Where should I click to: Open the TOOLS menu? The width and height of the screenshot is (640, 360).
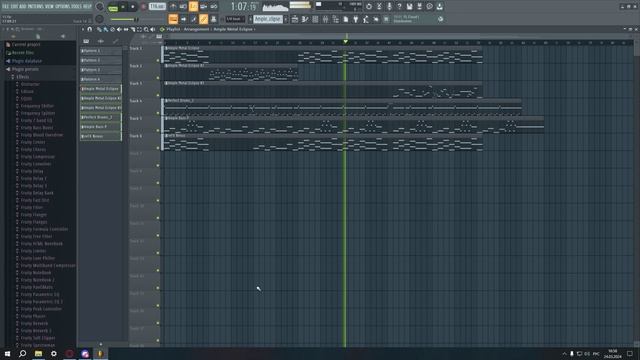[76, 7]
